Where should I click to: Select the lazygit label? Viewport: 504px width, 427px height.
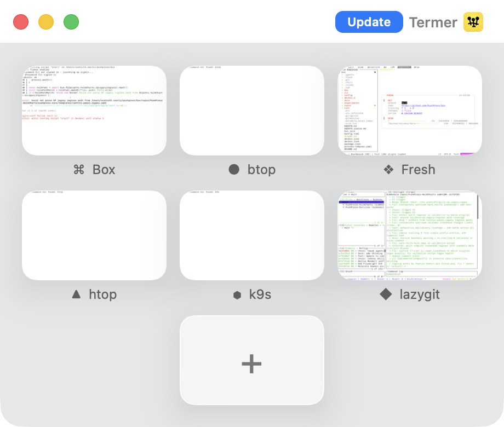pos(420,295)
